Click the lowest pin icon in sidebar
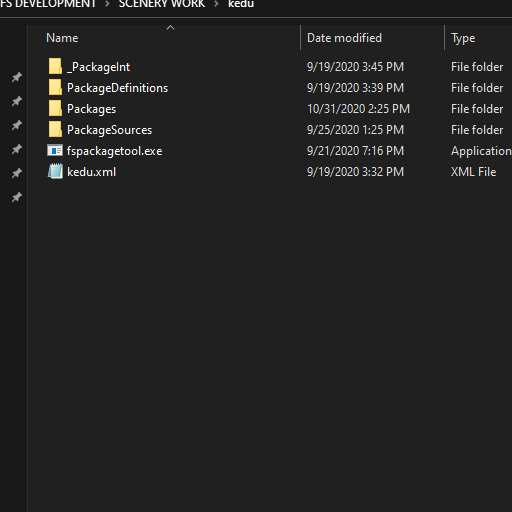 [x=17, y=197]
